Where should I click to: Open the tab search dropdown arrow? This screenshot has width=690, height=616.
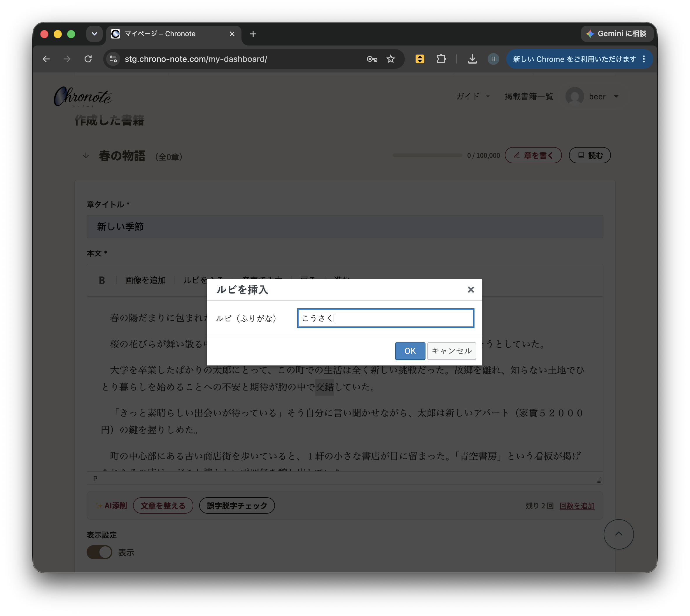(x=94, y=34)
